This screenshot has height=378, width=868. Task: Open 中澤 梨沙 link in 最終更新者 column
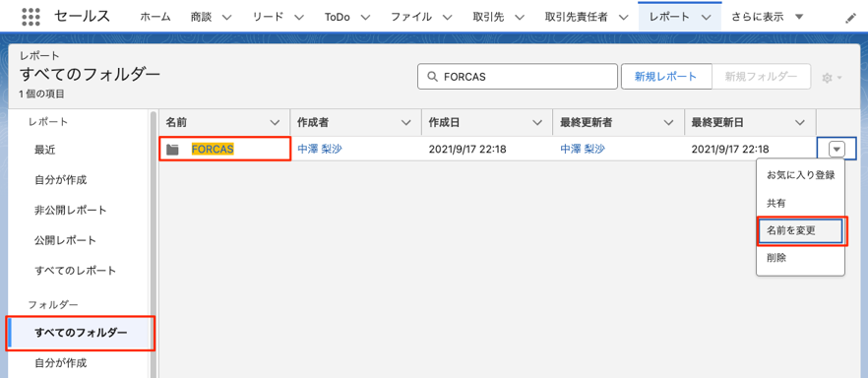pyautogui.click(x=583, y=149)
